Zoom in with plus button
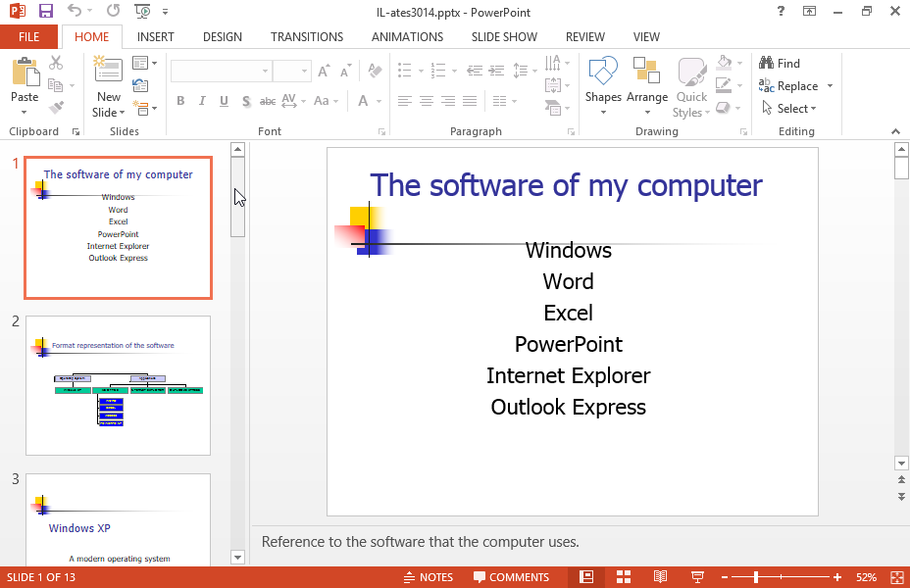This screenshot has height=588, width=910. (836, 577)
